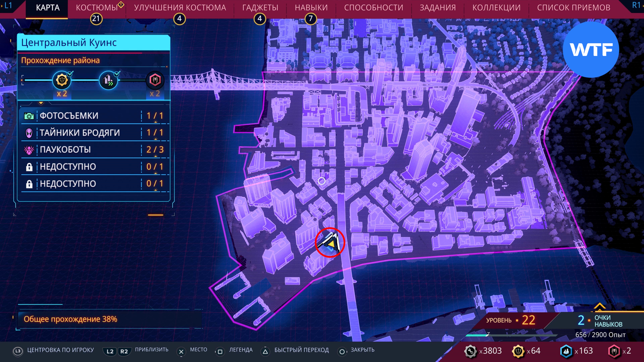Viewport: 644px width, 362px height.
Task: Click the Prowler mask icon in ТАЙНИКИ БРОДЯГИ
Action: pos(29,133)
